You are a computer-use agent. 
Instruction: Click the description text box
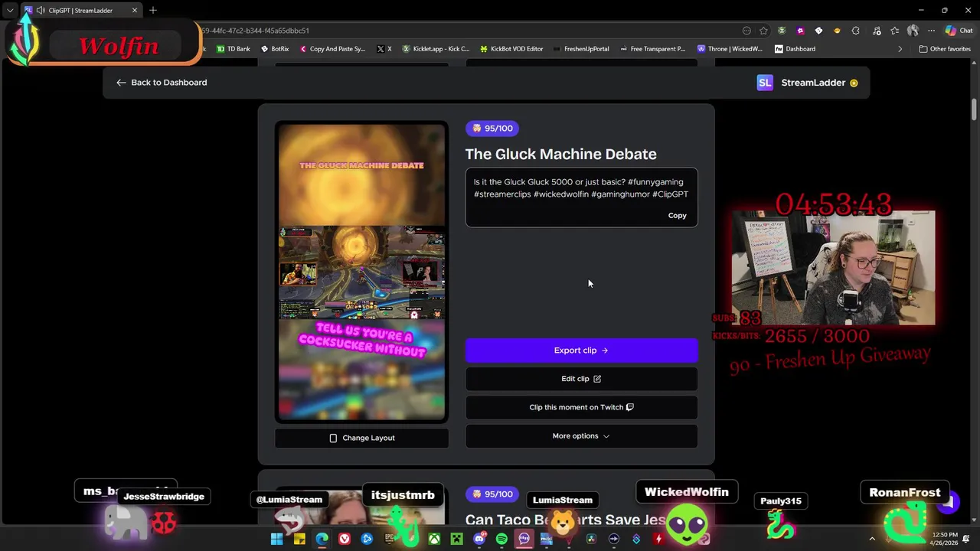coord(581,197)
